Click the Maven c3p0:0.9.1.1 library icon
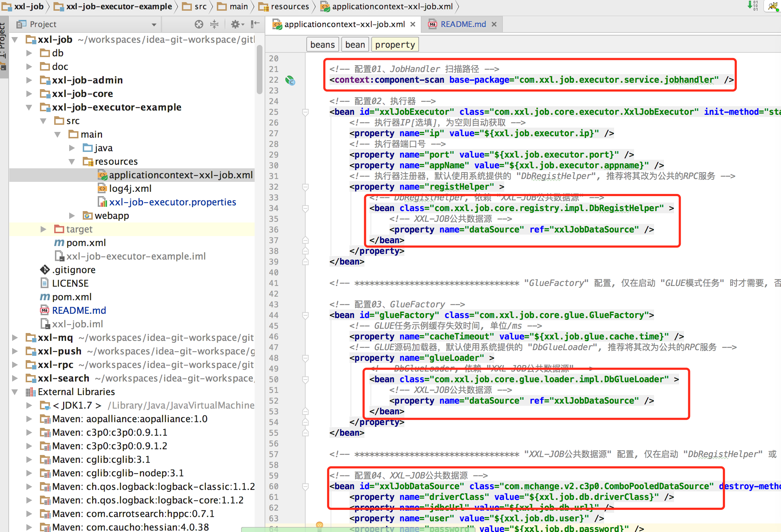Image resolution: width=781 pixels, height=532 pixels. 45,433
